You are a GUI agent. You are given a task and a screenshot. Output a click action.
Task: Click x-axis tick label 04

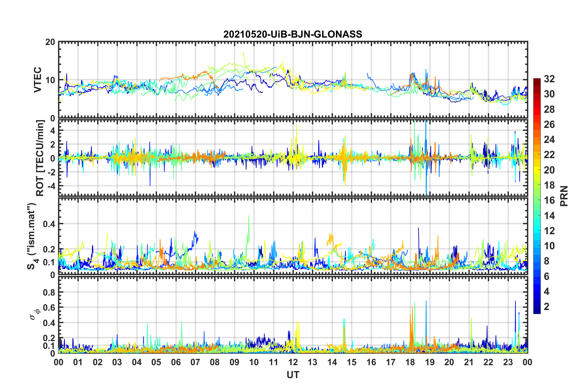coord(137,362)
